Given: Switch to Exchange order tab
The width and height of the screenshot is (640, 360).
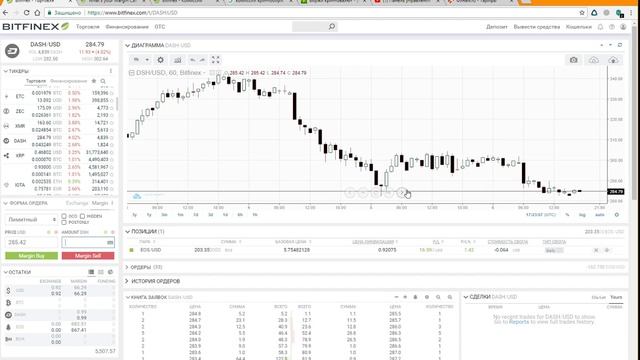Looking at the screenshot, I should point(77,203).
